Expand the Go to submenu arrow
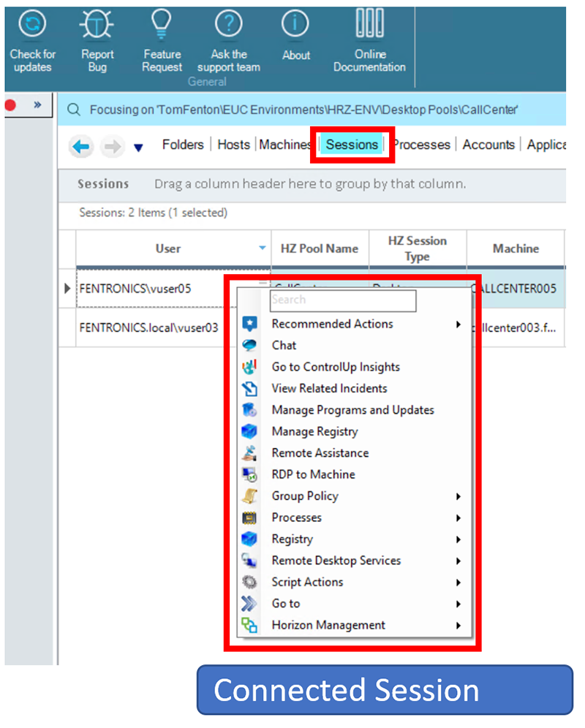Screen dimensions: 585x728 pyautogui.click(x=458, y=604)
